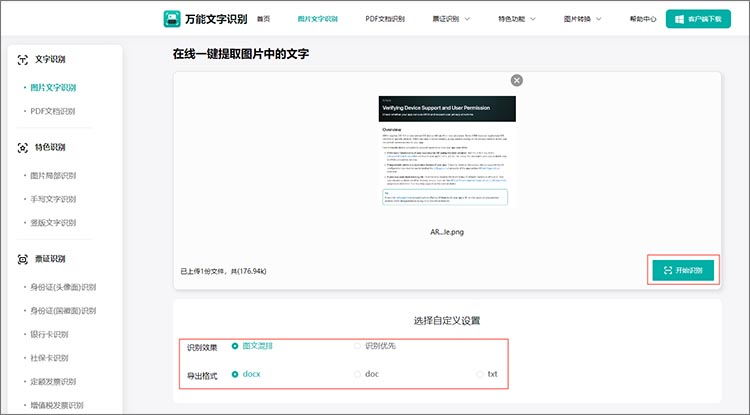Go to 首页 in the top navigation
Image resolution: width=750 pixels, height=415 pixels.
coord(264,19)
